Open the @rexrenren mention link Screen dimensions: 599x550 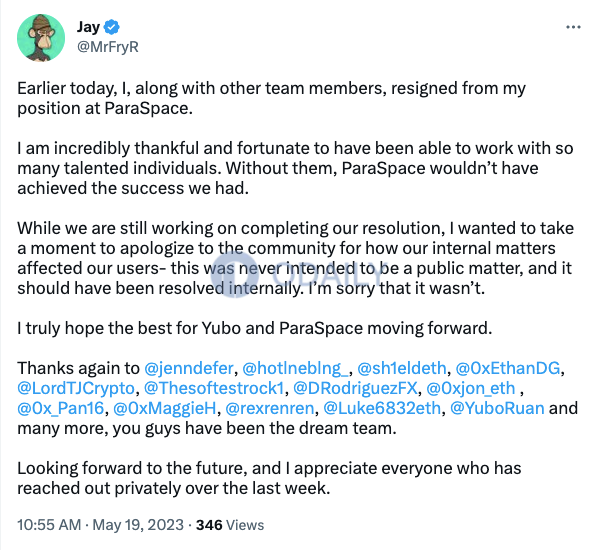(270, 408)
